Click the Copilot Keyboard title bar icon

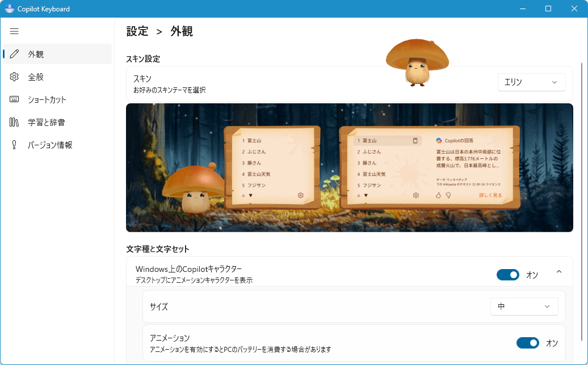coord(9,9)
